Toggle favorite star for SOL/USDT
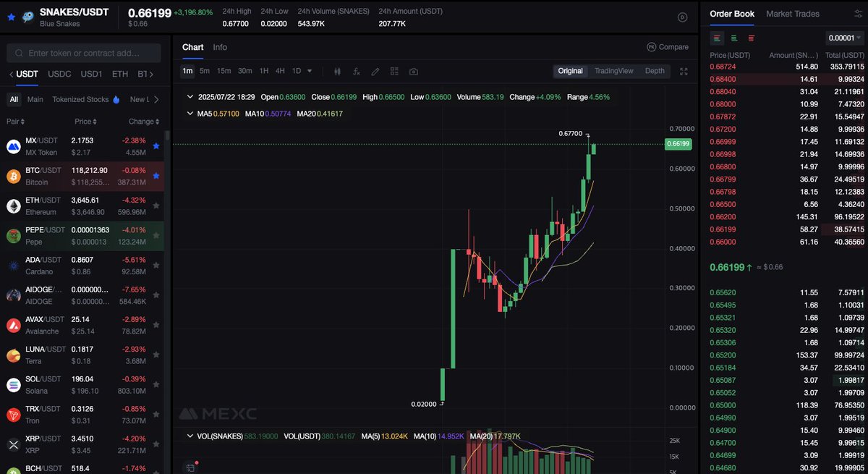Viewport: 868px width, 474px height. pyautogui.click(x=156, y=385)
